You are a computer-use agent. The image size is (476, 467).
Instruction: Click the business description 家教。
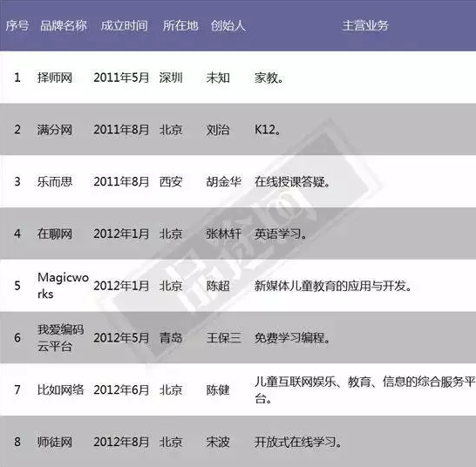[269, 78]
